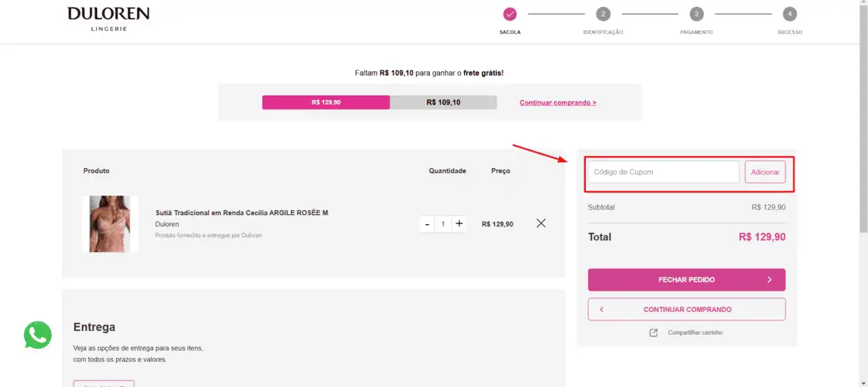Click the Subtotal label

pos(601,208)
